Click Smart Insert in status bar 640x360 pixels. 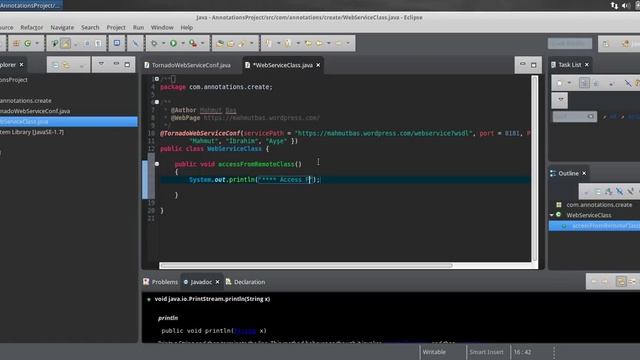(487, 352)
